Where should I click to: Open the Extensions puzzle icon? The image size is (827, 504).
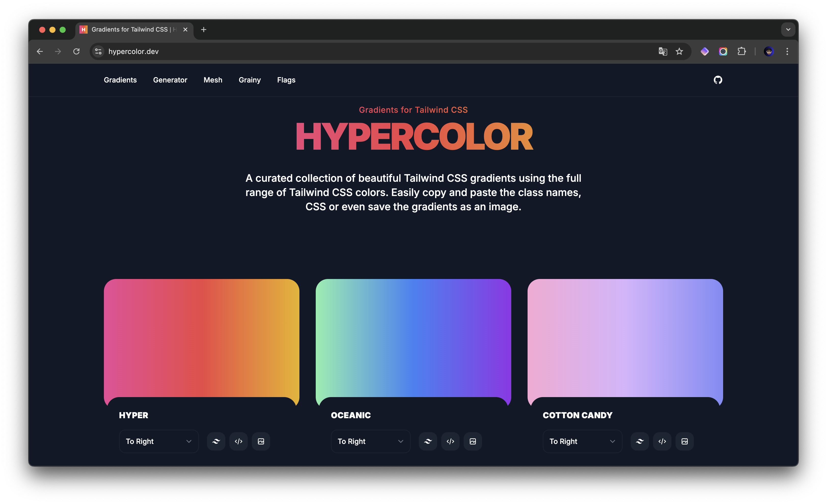point(741,51)
